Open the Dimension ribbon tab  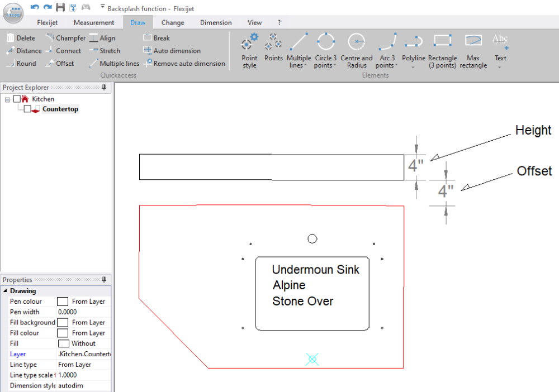click(215, 23)
